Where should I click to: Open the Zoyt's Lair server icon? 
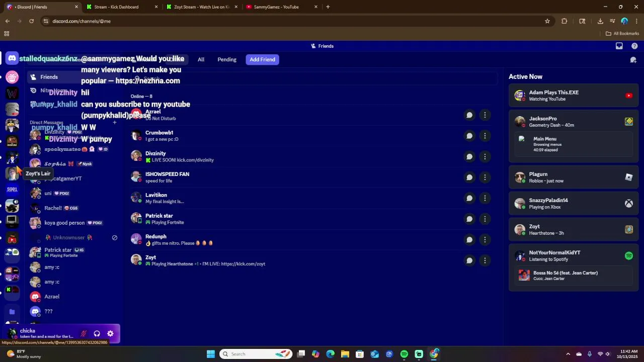tap(12, 173)
